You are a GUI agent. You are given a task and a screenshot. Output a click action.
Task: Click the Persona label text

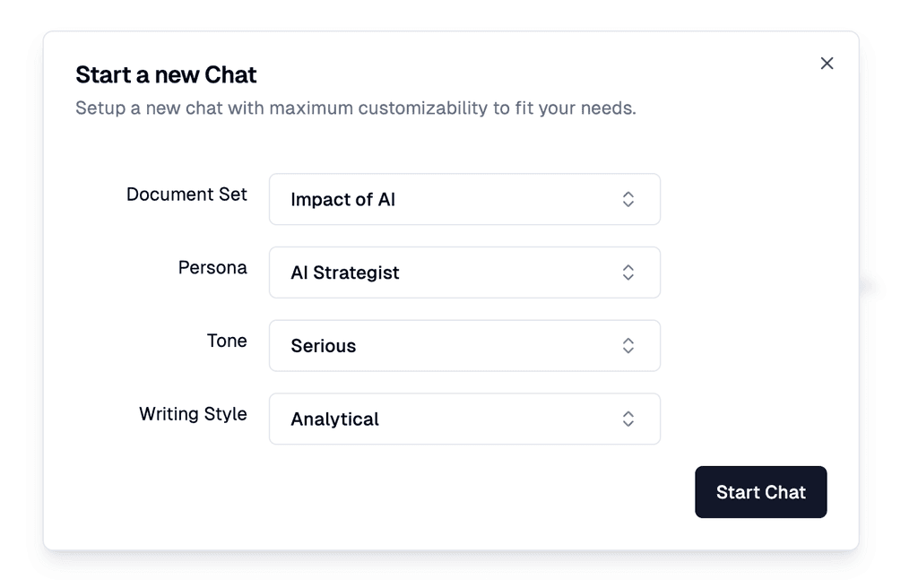click(x=212, y=267)
